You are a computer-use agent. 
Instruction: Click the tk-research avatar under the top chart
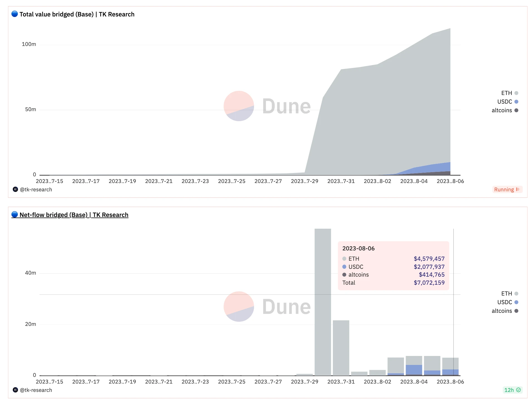(x=15, y=189)
